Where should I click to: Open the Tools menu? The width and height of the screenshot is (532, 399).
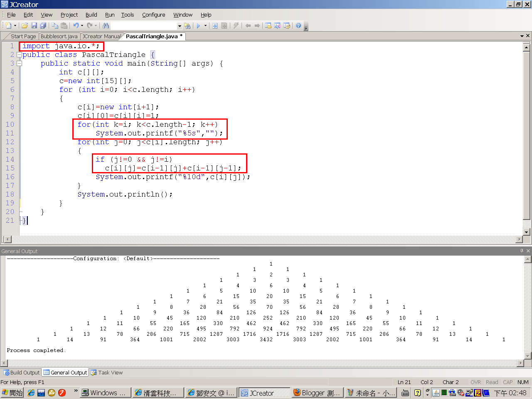pos(128,15)
